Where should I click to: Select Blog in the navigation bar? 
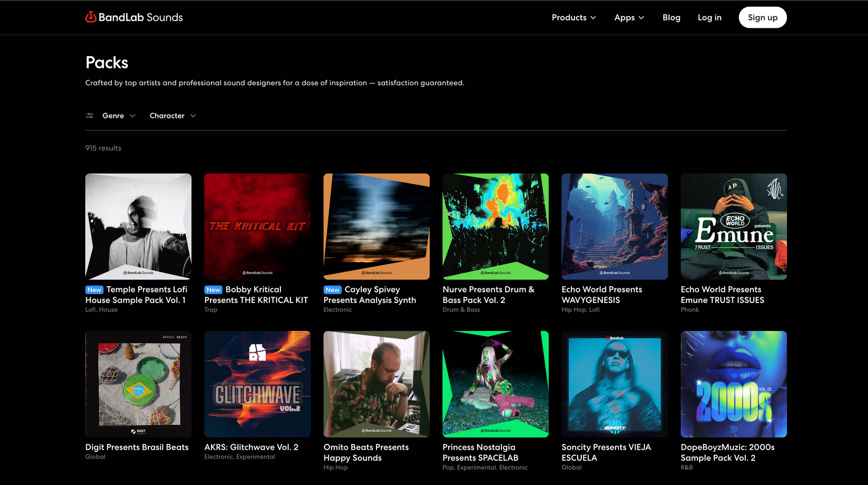(x=671, y=17)
